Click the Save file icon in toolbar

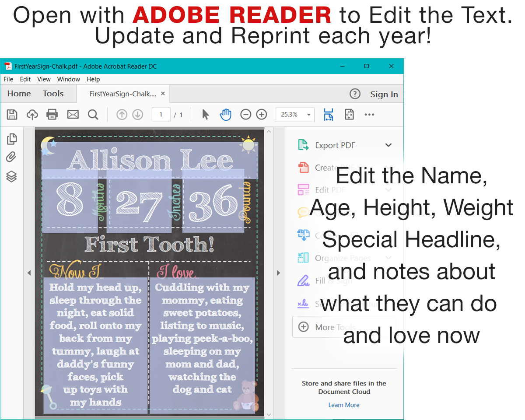12,115
